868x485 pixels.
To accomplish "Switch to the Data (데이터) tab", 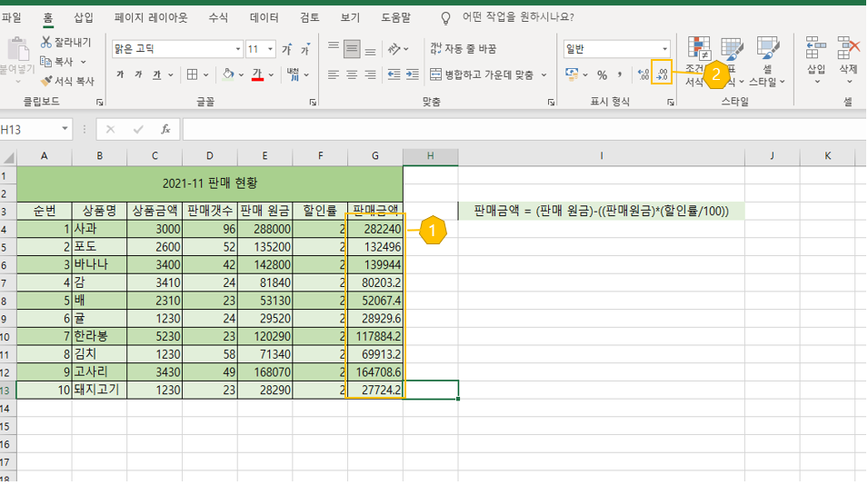I will (x=264, y=17).
